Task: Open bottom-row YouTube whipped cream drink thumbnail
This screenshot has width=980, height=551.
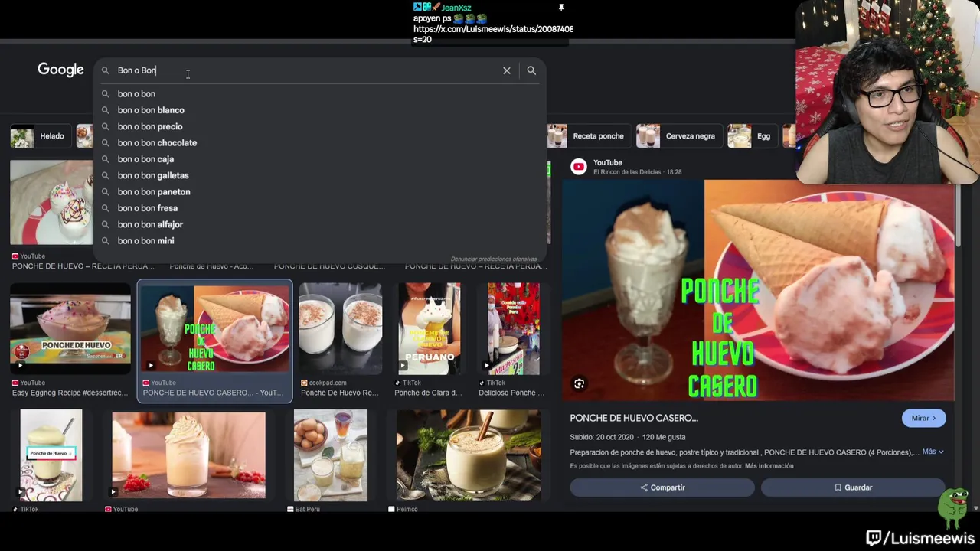Action: (x=188, y=455)
